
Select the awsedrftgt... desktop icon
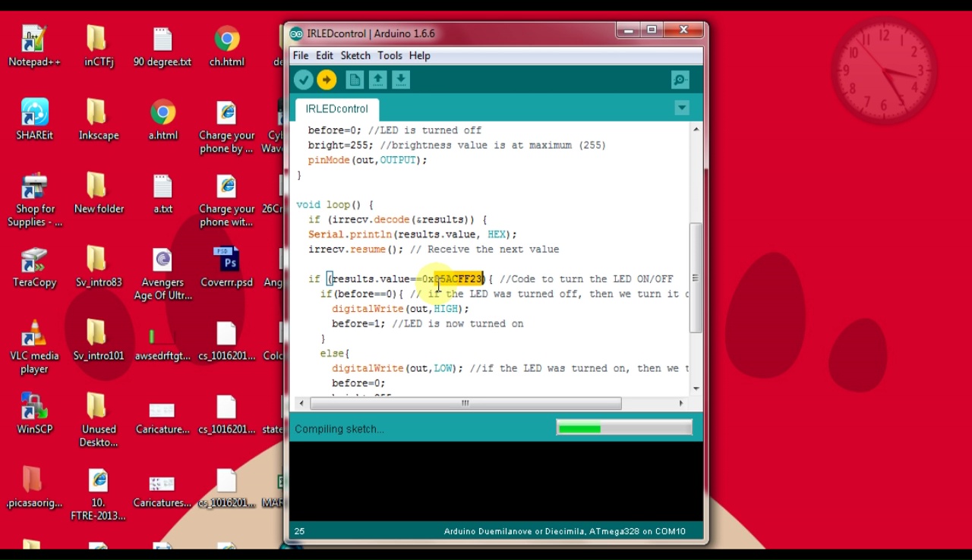tap(163, 341)
